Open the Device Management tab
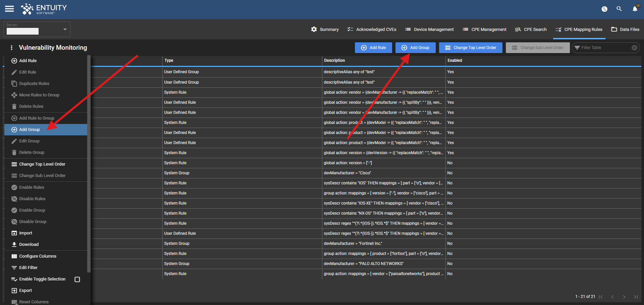The height and width of the screenshot is (305, 644). point(429,29)
